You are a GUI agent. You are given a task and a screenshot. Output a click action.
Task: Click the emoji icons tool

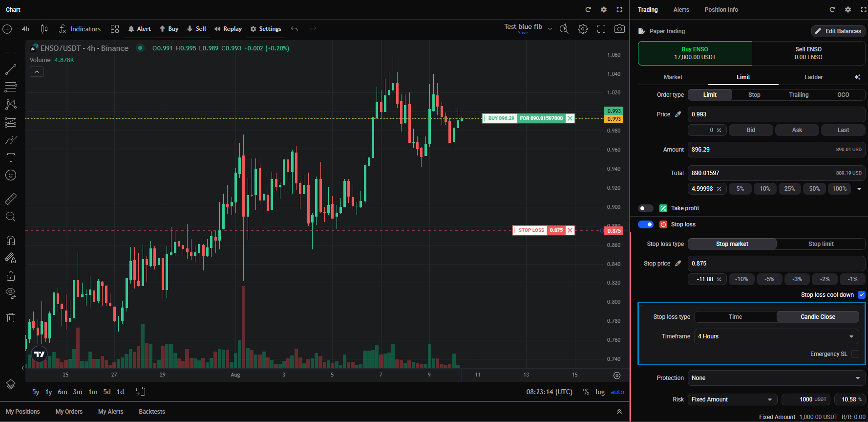(11, 175)
